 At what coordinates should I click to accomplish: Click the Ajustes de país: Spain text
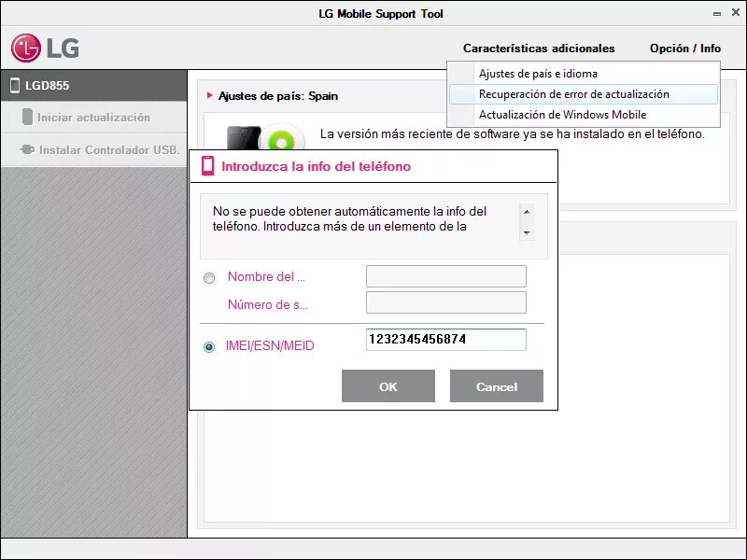(x=277, y=96)
